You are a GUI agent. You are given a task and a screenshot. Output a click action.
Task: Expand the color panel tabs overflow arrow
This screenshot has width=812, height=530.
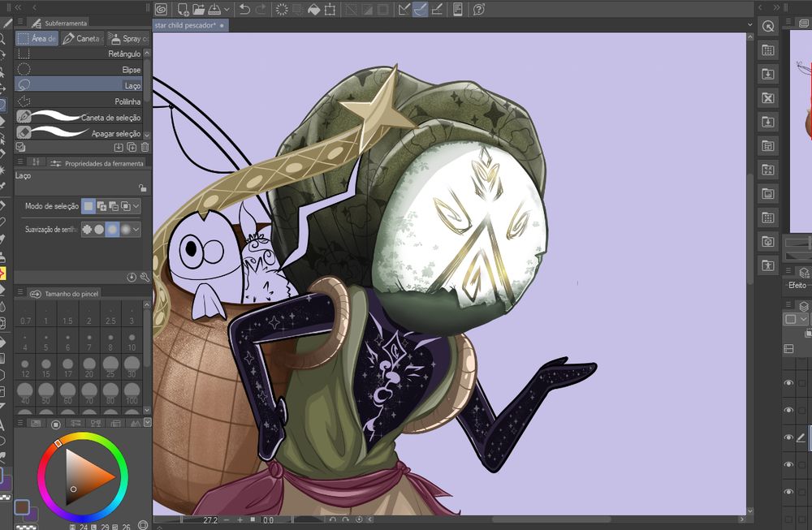(x=147, y=423)
